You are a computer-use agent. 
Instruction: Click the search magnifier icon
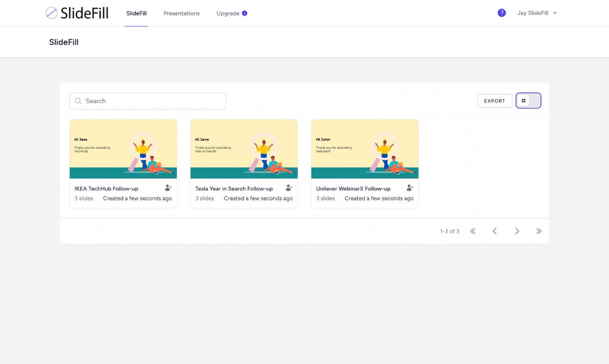78,101
